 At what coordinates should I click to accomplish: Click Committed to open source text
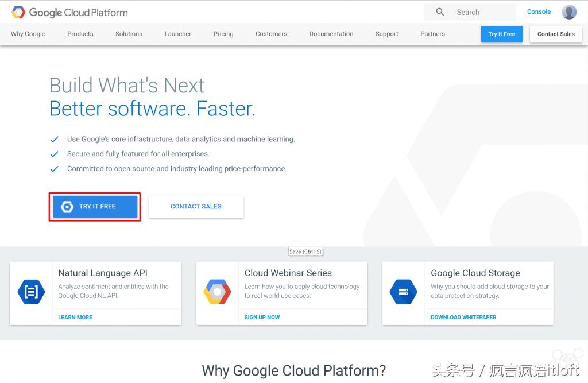[177, 169]
